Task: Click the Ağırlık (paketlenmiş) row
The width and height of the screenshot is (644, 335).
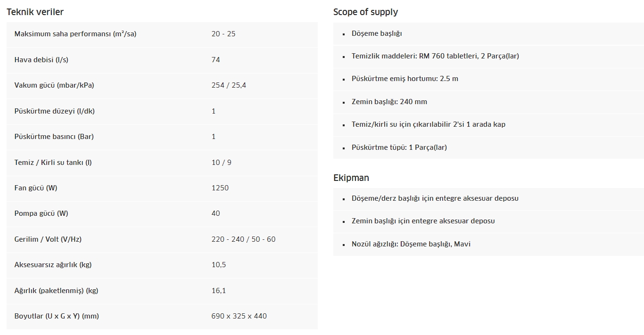Action: tap(162, 291)
